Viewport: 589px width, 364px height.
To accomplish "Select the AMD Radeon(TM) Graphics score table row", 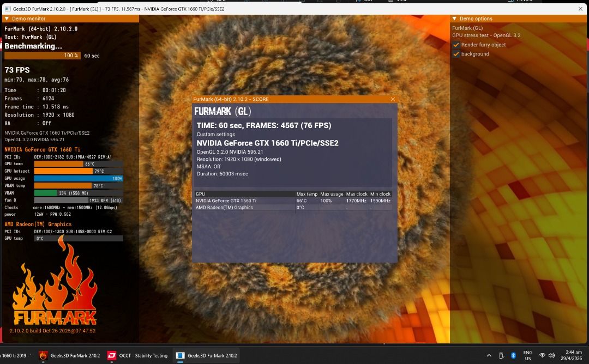I will coord(293,208).
